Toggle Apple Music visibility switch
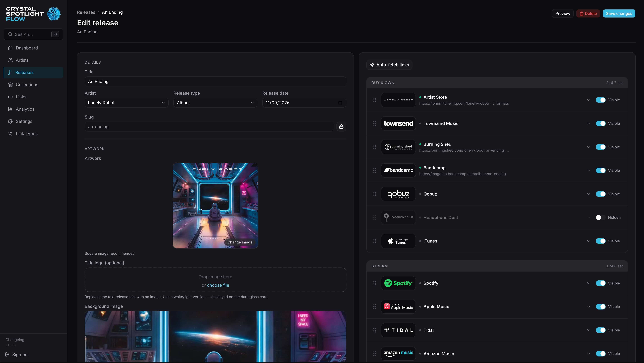 (601, 307)
